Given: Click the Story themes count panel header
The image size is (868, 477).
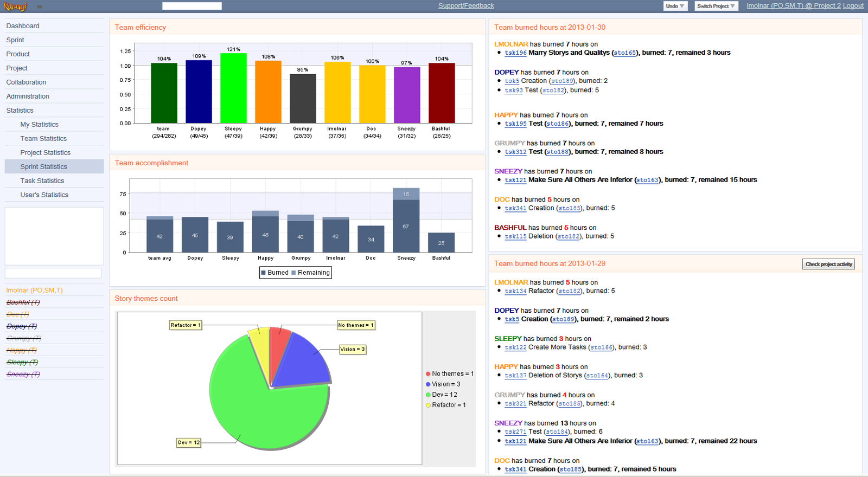Looking at the screenshot, I should pos(297,299).
